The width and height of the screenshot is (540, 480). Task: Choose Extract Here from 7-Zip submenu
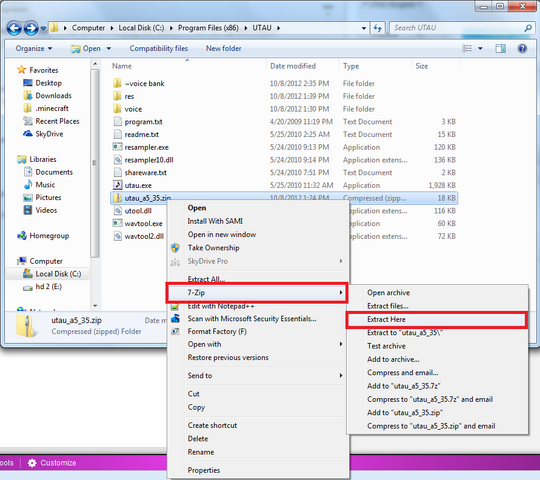[x=436, y=320]
